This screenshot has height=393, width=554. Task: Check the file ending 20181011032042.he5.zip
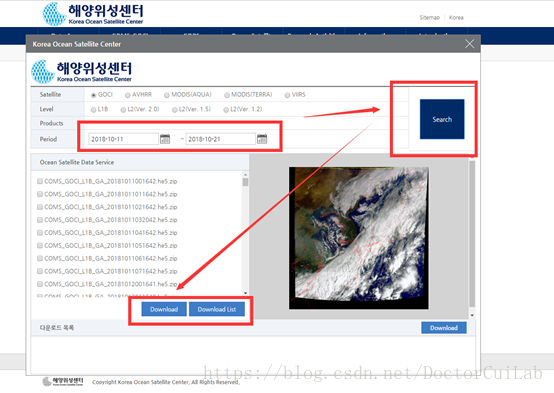pos(40,220)
